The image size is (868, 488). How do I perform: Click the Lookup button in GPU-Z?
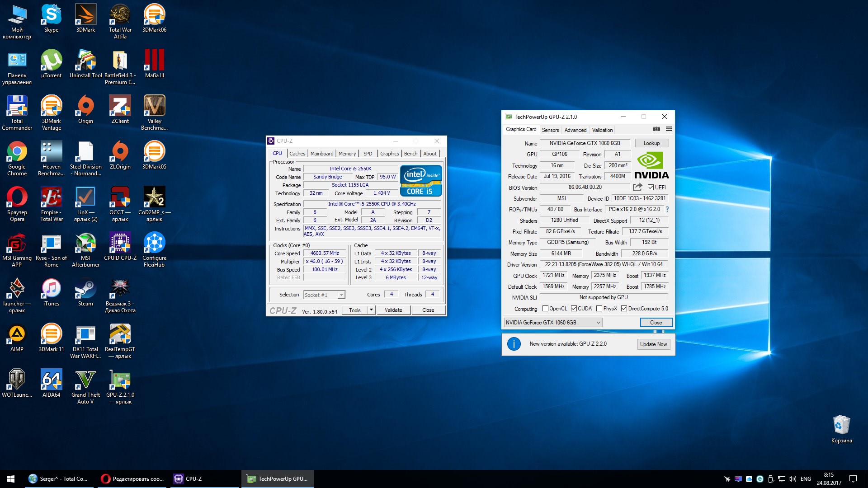point(651,143)
